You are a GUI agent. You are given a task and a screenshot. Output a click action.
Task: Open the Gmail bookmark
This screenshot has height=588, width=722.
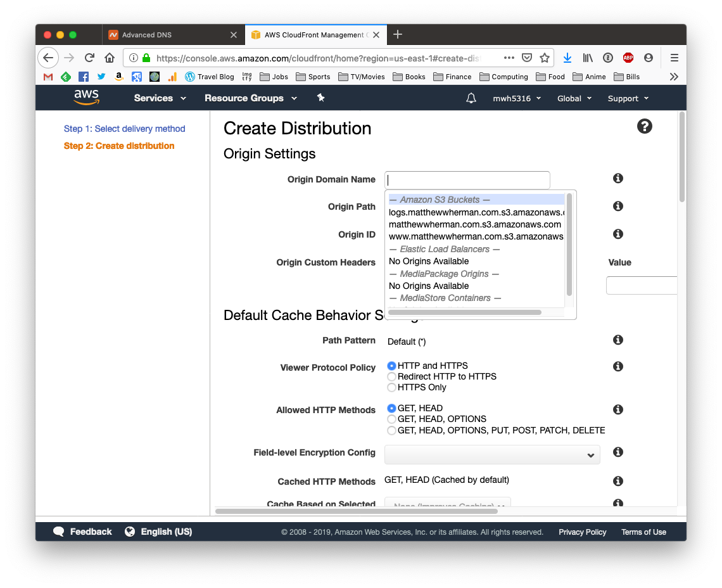tap(48, 77)
